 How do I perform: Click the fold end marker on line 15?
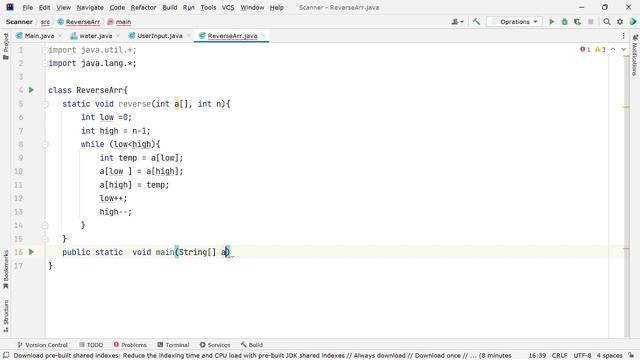45,239
